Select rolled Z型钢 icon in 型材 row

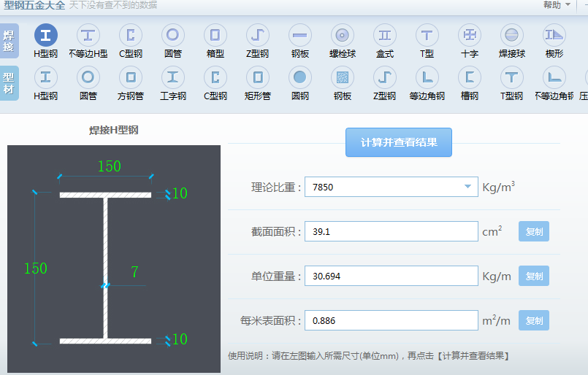point(385,77)
